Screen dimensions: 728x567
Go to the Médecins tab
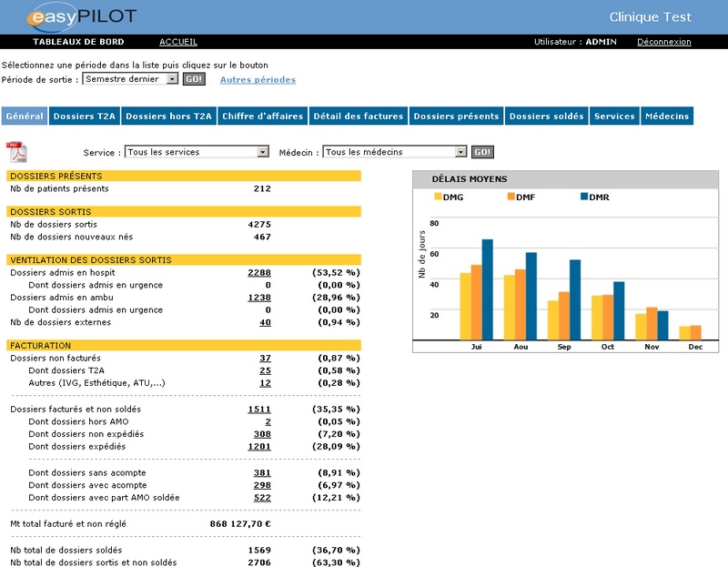click(667, 116)
